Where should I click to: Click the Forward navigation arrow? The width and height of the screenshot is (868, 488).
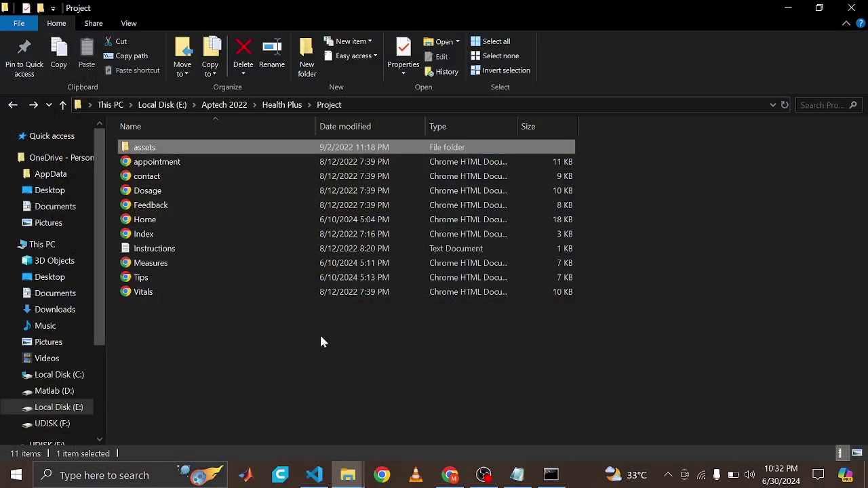pos(33,104)
